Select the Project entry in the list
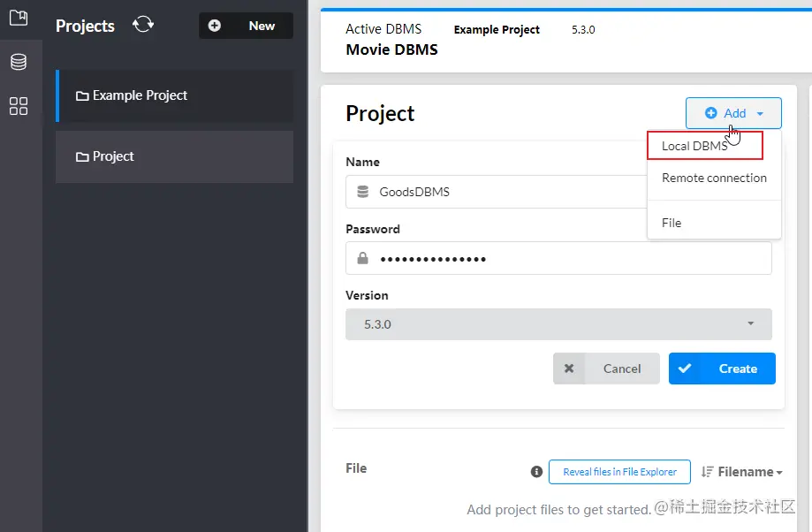This screenshot has width=812, height=532. pyautogui.click(x=175, y=156)
